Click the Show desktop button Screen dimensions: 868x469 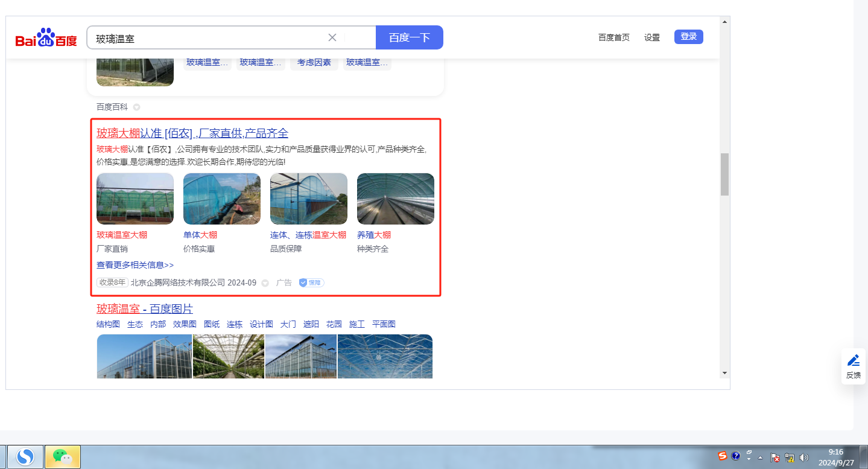click(863, 457)
